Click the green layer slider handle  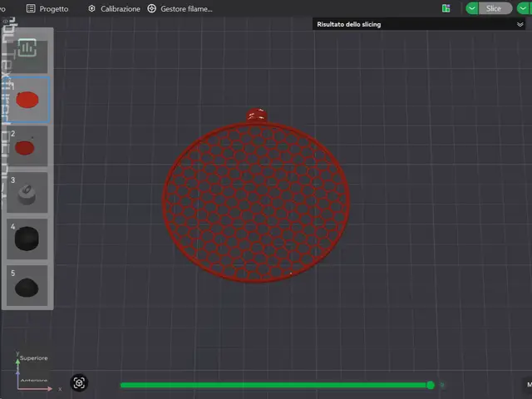431,385
